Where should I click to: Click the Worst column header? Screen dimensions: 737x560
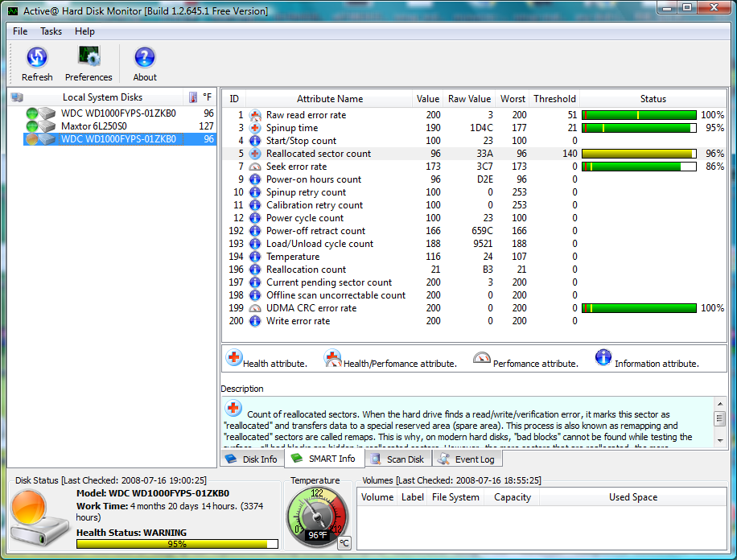(x=513, y=99)
